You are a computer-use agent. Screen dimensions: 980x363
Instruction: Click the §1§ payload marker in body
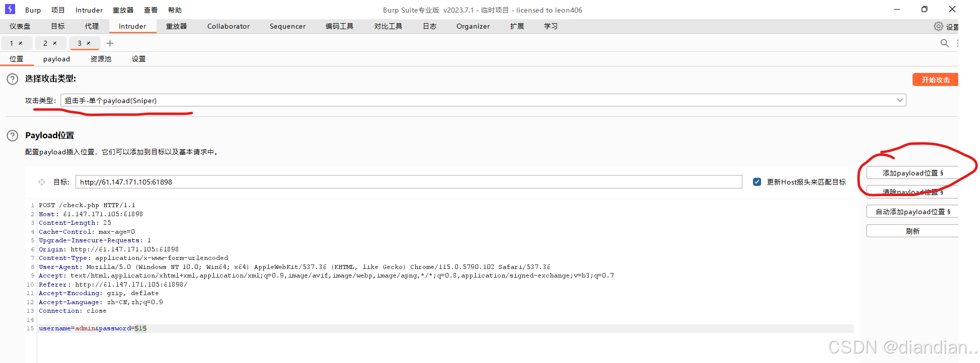[140, 328]
